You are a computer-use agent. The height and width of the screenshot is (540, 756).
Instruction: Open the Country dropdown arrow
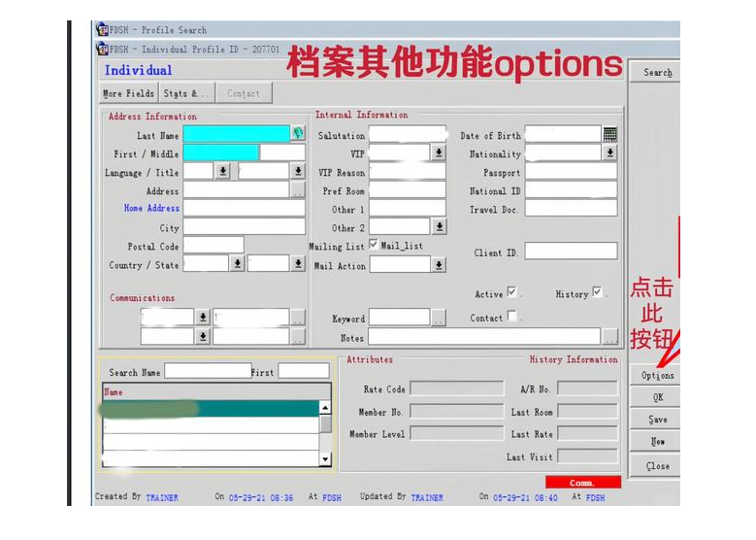(x=237, y=264)
